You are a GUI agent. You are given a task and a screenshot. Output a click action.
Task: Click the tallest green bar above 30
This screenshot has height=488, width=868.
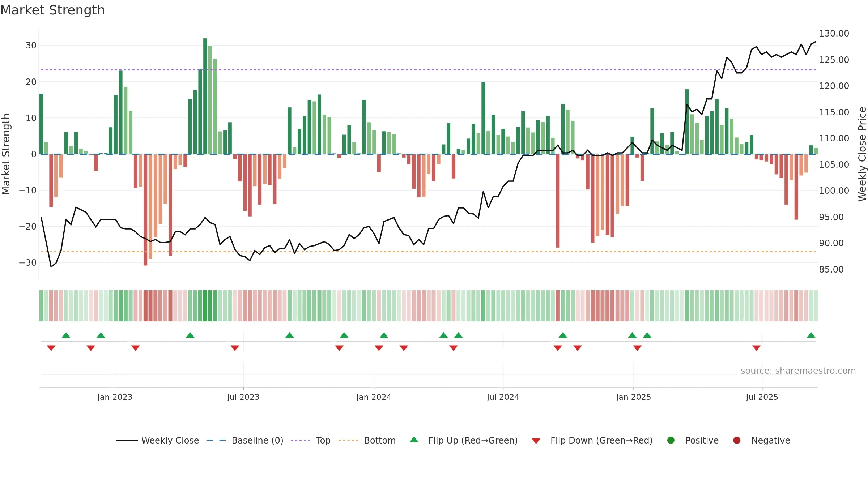(x=205, y=96)
